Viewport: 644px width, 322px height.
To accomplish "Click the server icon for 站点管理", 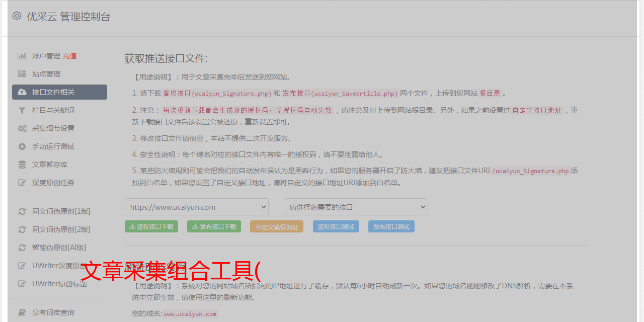I will point(22,74).
